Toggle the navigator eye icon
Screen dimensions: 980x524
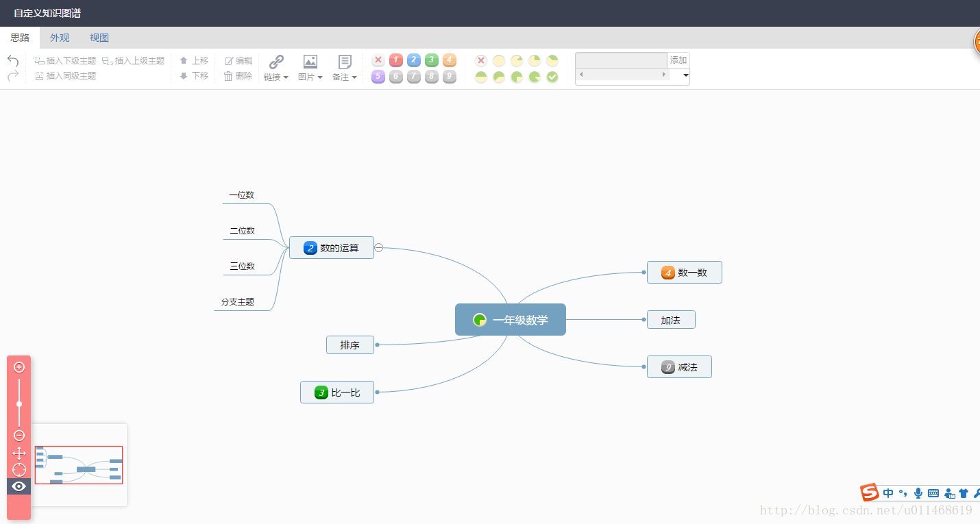(x=19, y=486)
